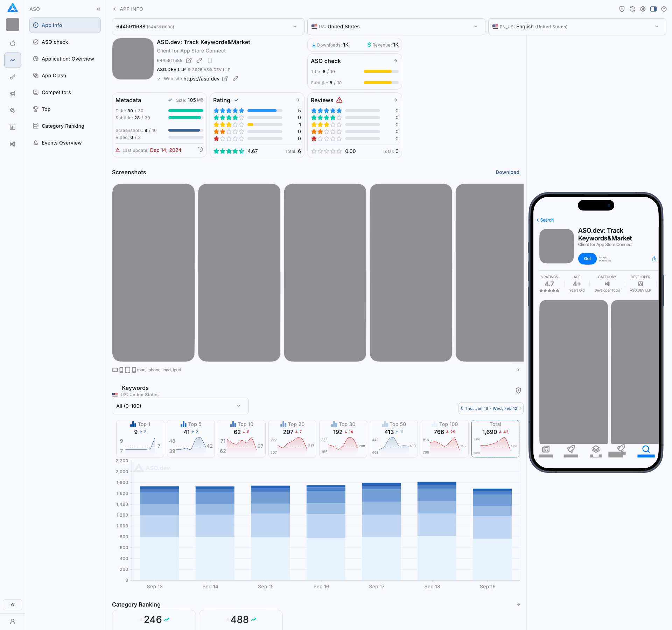
Task: Click the user account icon at bottom-left
Action: click(x=13, y=622)
